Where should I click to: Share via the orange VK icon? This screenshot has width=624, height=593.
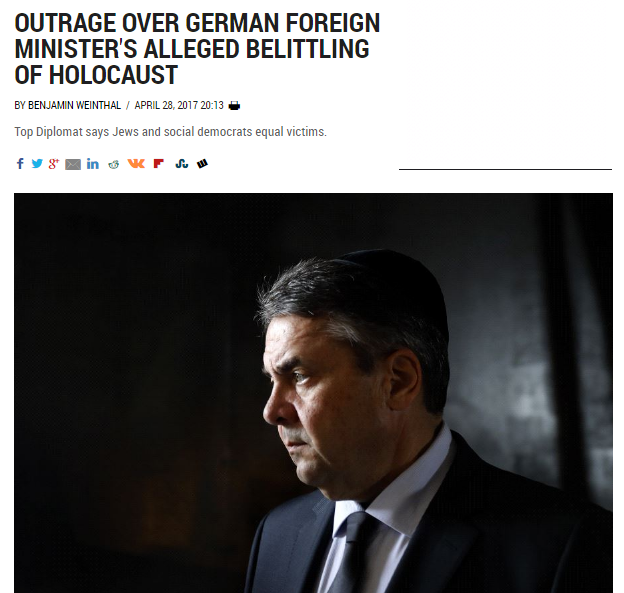(x=136, y=164)
